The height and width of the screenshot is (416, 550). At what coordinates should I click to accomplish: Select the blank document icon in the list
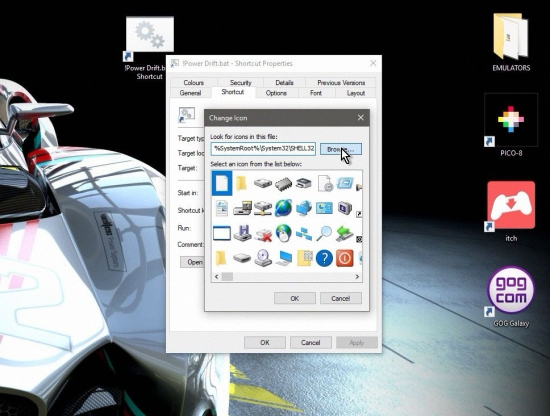(222, 183)
